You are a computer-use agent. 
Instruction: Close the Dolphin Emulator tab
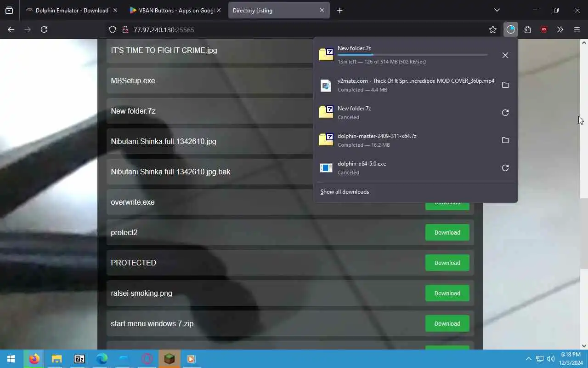coord(115,10)
